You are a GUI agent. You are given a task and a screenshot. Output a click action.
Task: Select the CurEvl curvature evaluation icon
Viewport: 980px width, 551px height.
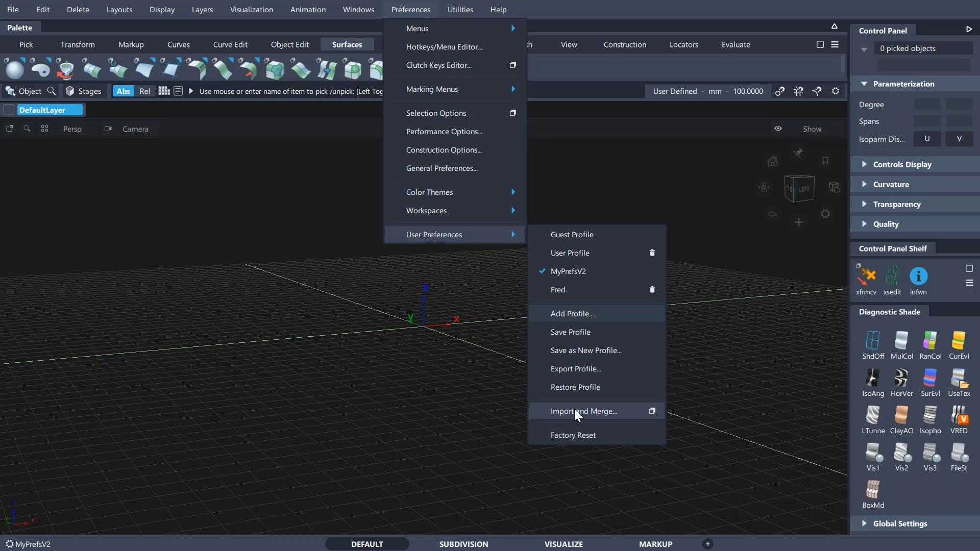[959, 341]
